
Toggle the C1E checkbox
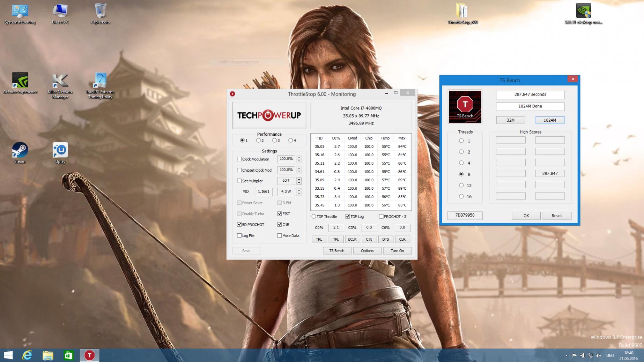coord(279,225)
